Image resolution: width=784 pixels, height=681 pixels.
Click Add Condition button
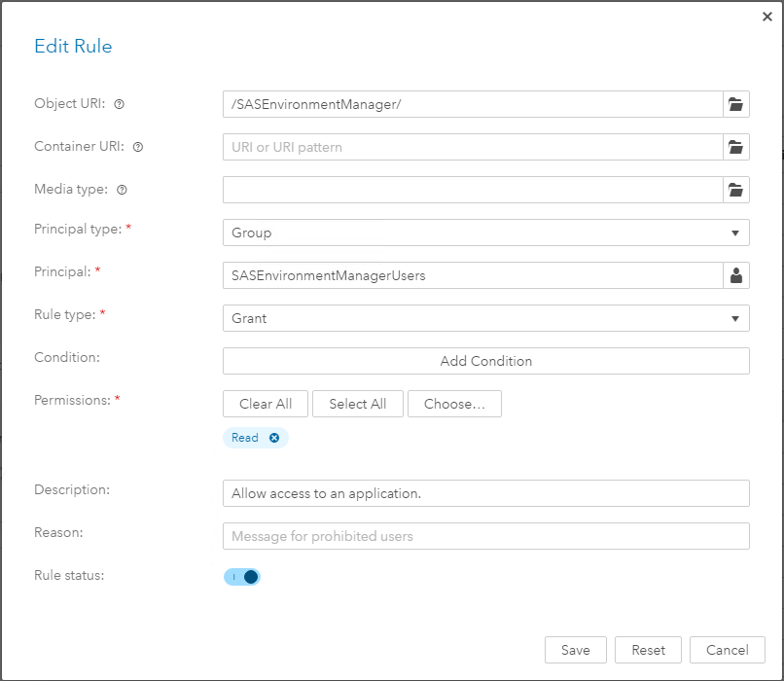[x=485, y=361]
